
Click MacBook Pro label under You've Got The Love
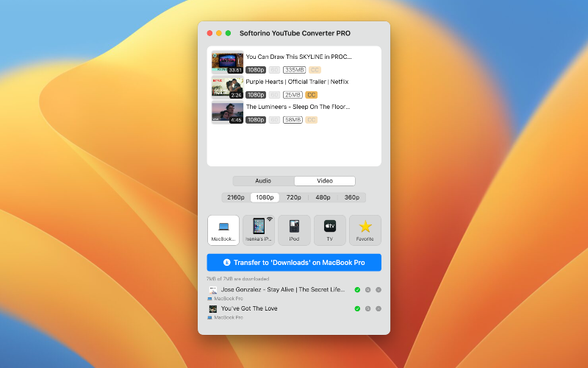229,317
